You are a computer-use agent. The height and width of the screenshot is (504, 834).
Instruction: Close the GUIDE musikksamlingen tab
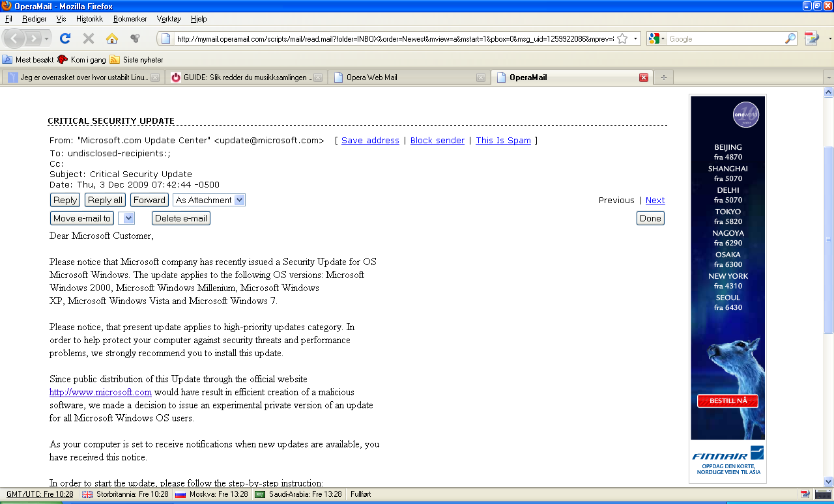(x=318, y=77)
